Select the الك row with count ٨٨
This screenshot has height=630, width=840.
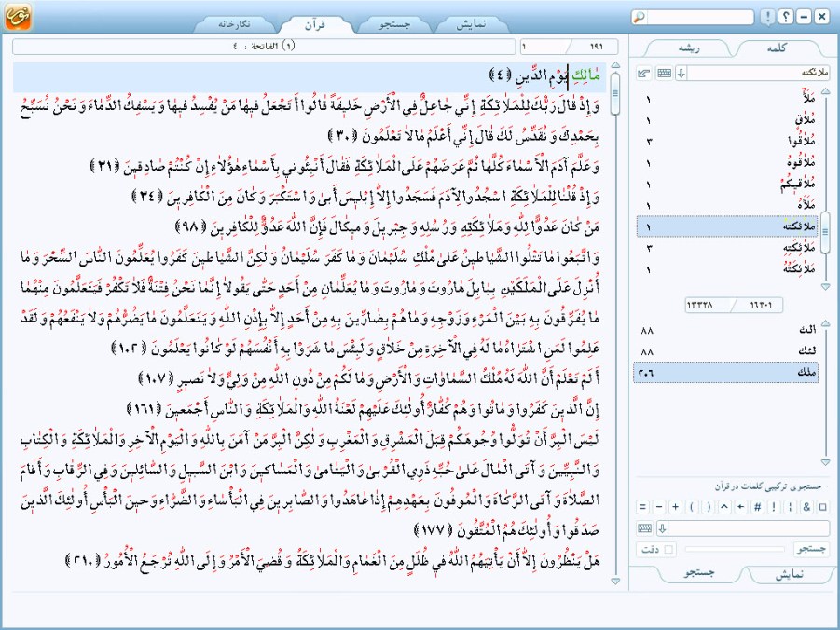tap(726, 330)
